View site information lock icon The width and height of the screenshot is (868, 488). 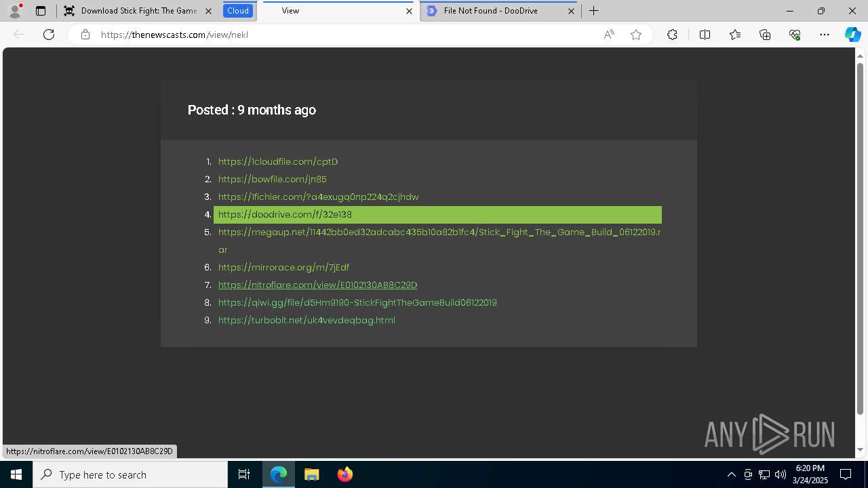(85, 35)
